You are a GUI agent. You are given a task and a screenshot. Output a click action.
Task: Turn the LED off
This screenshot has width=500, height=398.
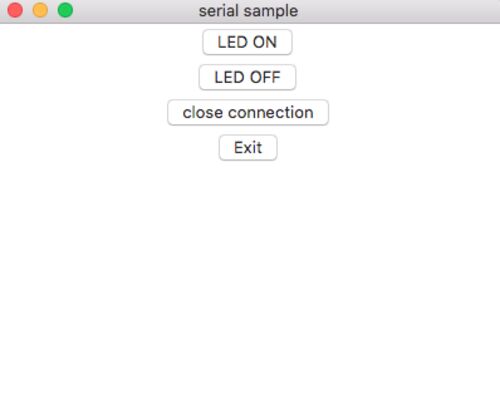point(247,77)
